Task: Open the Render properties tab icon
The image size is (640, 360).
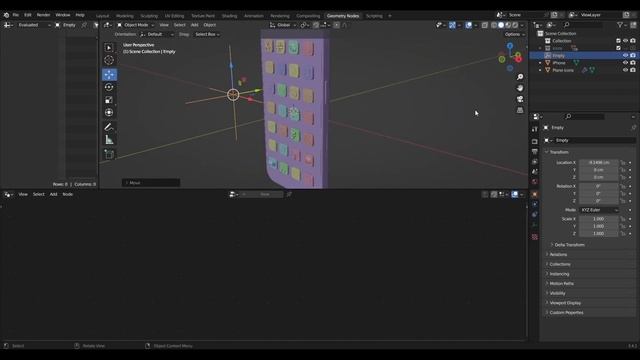Action: coord(535,142)
